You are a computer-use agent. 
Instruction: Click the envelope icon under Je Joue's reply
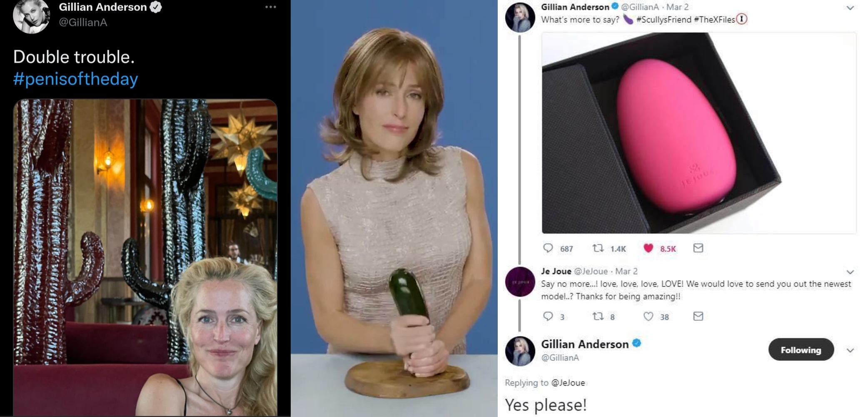pos(698,316)
